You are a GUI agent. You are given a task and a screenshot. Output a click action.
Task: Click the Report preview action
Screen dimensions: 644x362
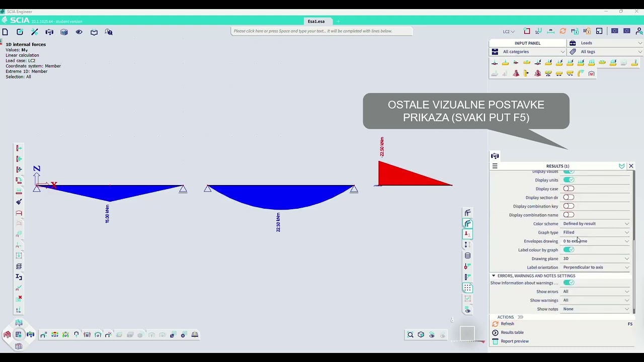point(515,341)
